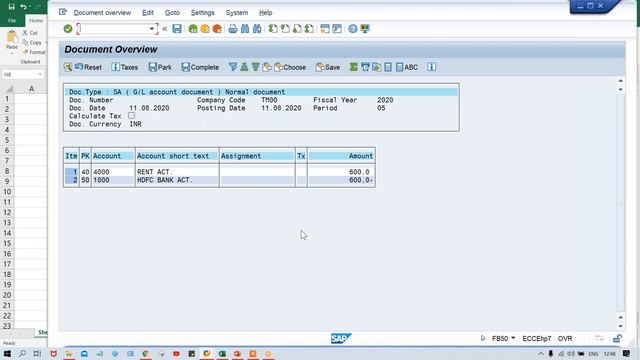Click the lock icon in SAP status bar

(617, 338)
